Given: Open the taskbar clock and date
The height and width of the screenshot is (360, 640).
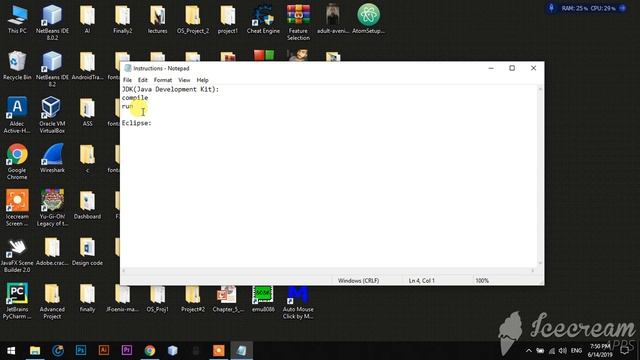Looking at the screenshot, I should [600, 351].
